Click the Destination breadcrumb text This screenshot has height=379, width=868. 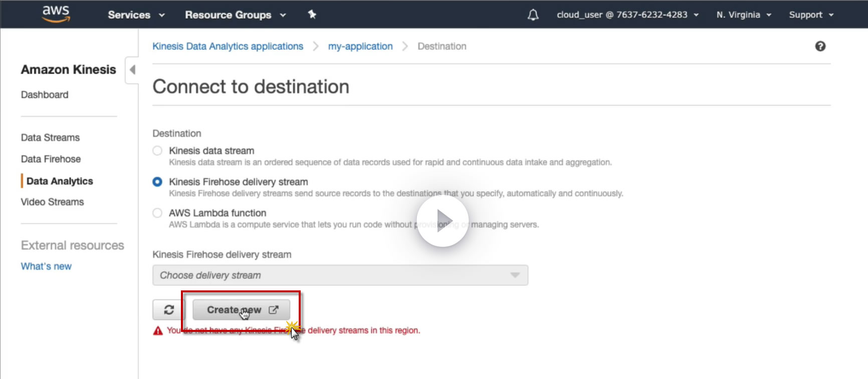(442, 47)
